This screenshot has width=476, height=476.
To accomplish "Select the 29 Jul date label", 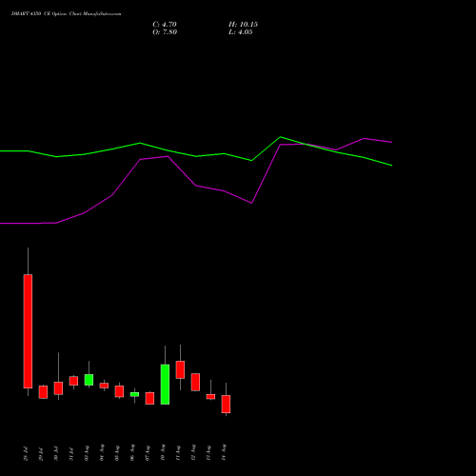I will click(x=41, y=453).
